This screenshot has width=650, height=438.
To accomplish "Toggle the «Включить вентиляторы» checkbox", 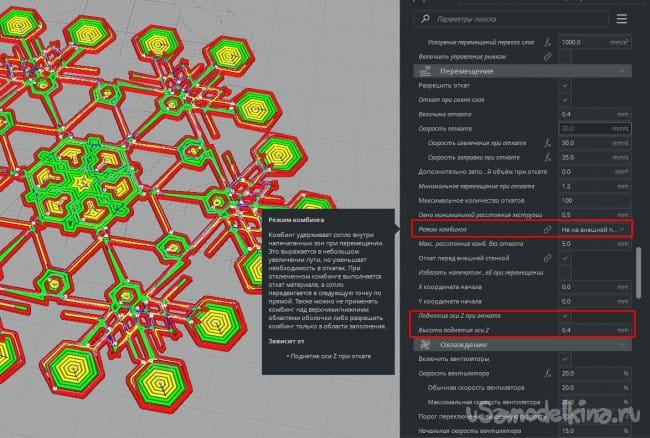I will pyautogui.click(x=566, y=359).
